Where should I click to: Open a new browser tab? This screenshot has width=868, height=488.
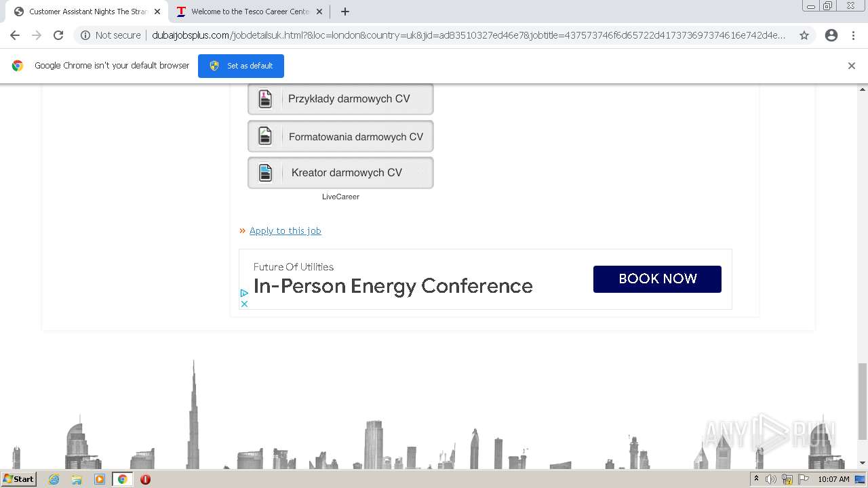point(345,12)
